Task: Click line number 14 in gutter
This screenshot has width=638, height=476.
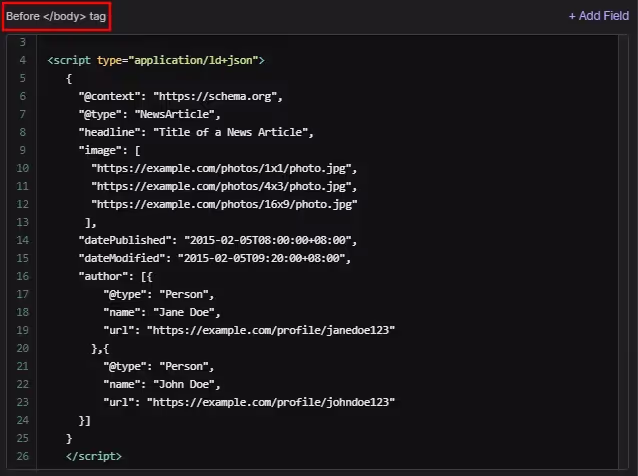Action: pyautogui.click(x=23, y=240)
